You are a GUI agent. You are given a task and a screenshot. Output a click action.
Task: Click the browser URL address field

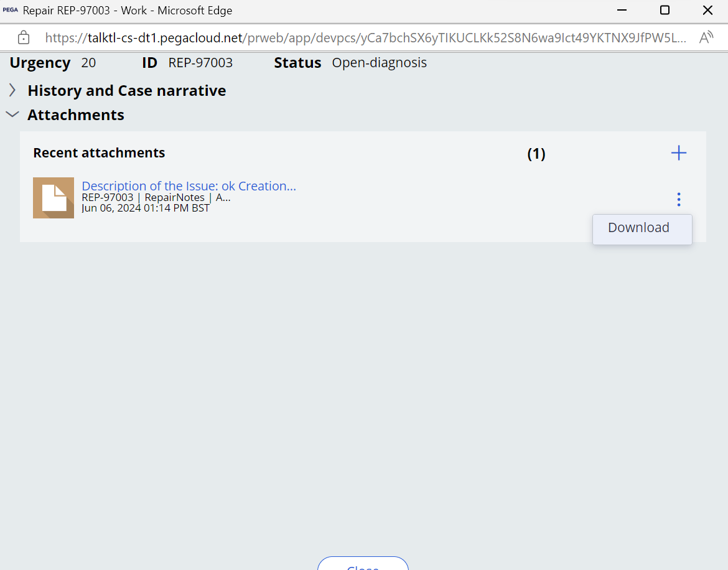pos(366,37)
